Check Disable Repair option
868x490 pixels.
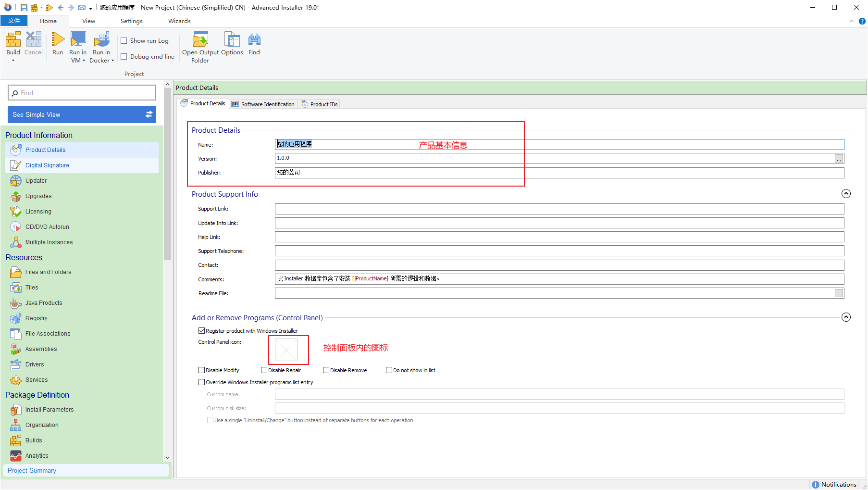264,370
